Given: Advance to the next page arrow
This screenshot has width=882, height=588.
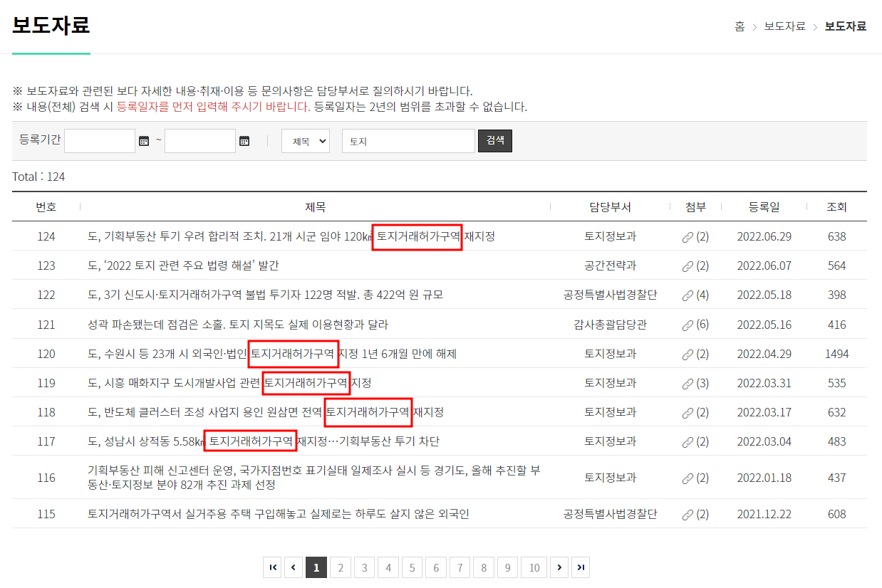Looking at the screenshot, I should click(559, 567).
